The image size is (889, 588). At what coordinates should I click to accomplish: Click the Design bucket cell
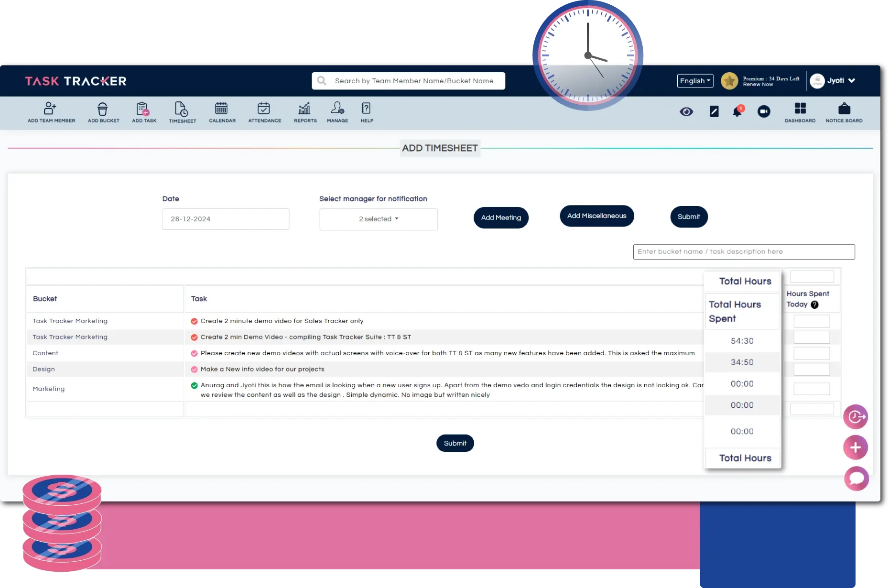(x=43, y=369)
